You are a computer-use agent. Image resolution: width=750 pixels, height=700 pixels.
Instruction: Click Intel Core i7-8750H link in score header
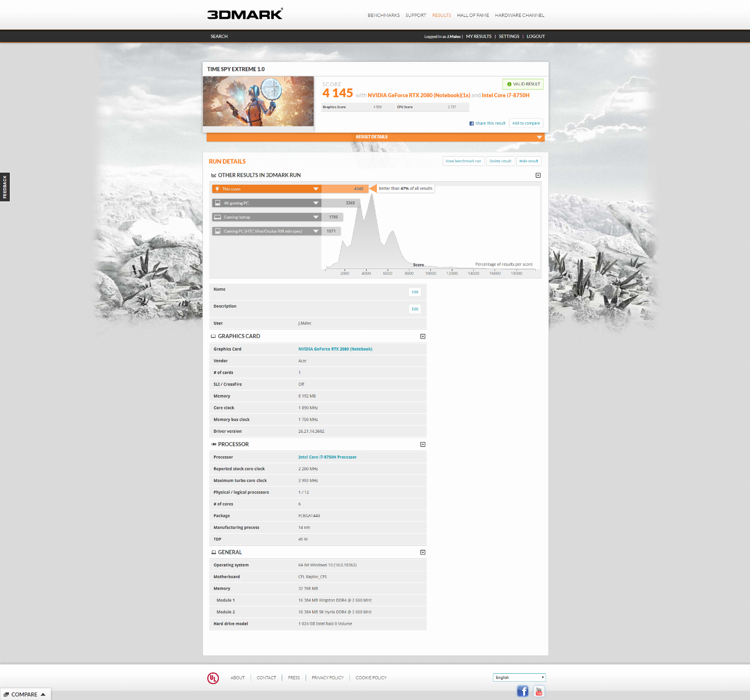pos(505,95)
